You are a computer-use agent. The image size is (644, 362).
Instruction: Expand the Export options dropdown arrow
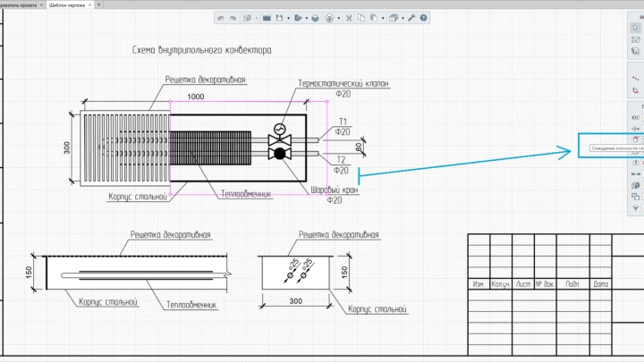306,18
